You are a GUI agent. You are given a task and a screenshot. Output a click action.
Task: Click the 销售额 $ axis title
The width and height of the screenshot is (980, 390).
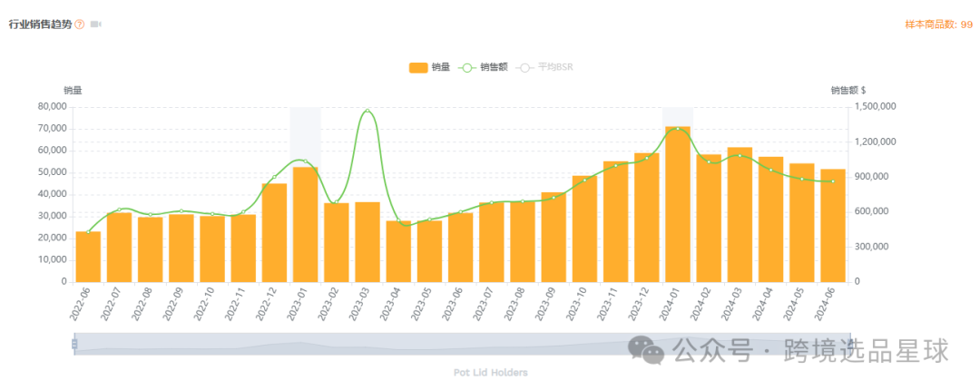[848, 90]
